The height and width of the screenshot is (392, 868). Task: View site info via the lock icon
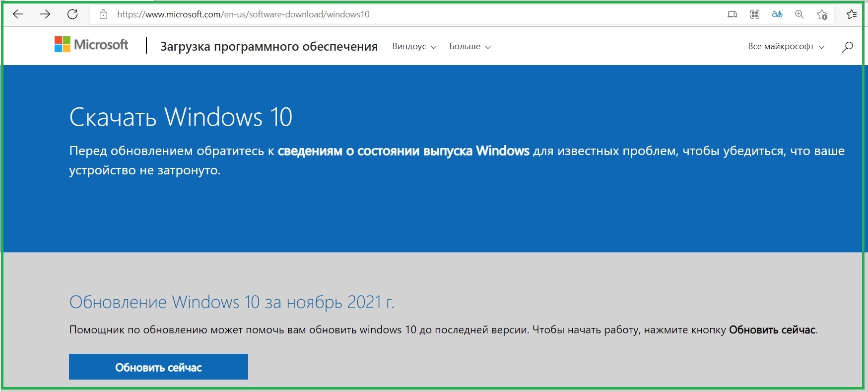coord(103,14)
